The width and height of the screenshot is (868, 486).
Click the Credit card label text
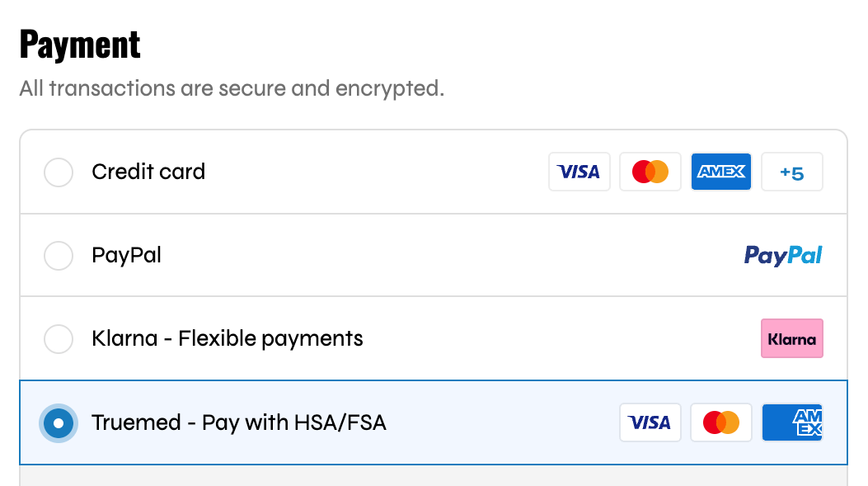[x=148, y=172]
